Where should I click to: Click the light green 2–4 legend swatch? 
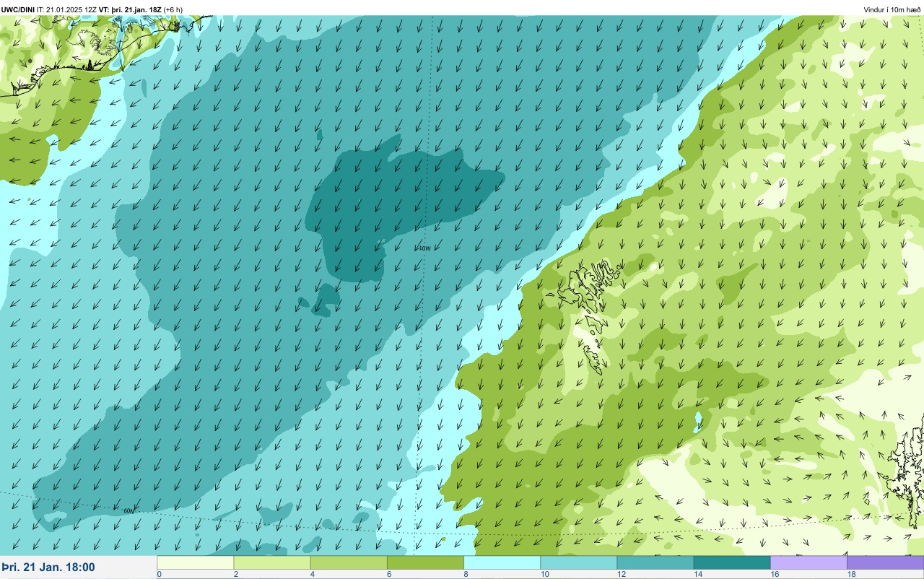(272, 562)
